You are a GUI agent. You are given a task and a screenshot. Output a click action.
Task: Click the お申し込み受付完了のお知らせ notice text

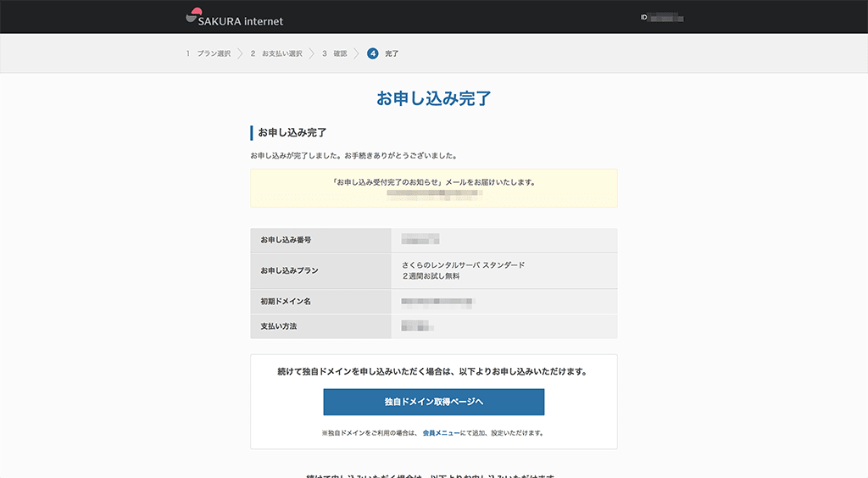click(x=433, y=182)
